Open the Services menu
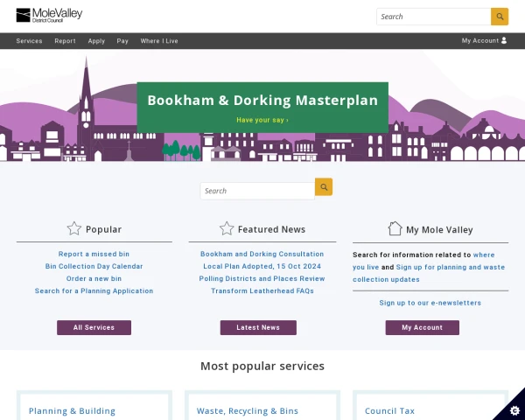Screen dimensions: 525x420 coord(29,41)
